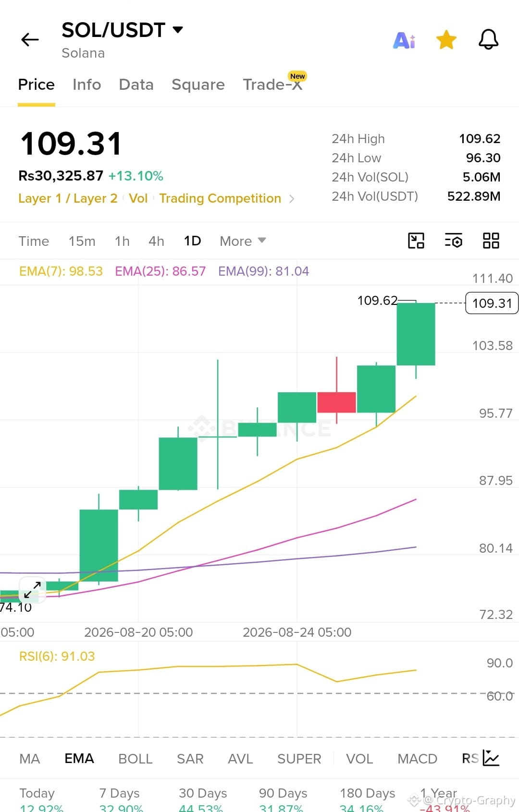Screen dimensions: 519x812
Task: Click the EMA(99): 81.04 label
Action: (263, 271)
